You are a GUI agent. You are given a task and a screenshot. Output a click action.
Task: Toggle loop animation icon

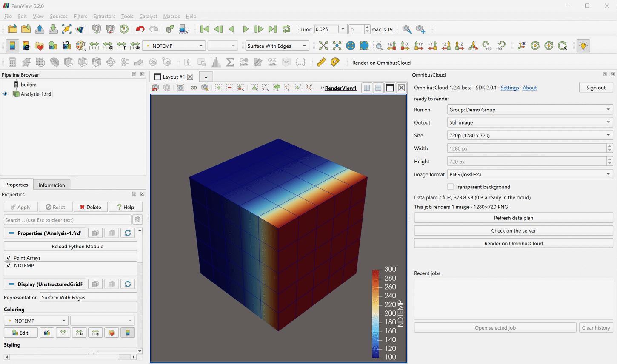(286, 29)
